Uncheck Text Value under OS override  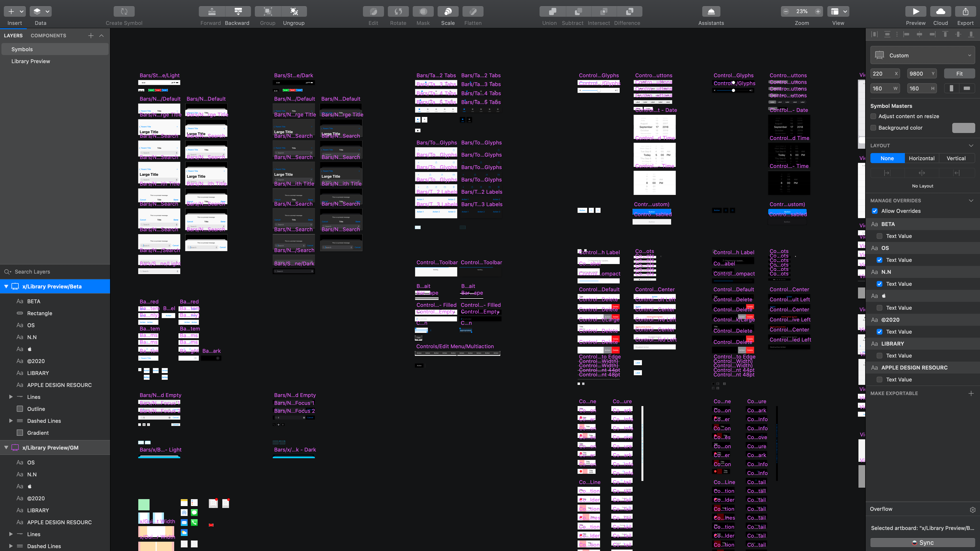coord(880,260)
